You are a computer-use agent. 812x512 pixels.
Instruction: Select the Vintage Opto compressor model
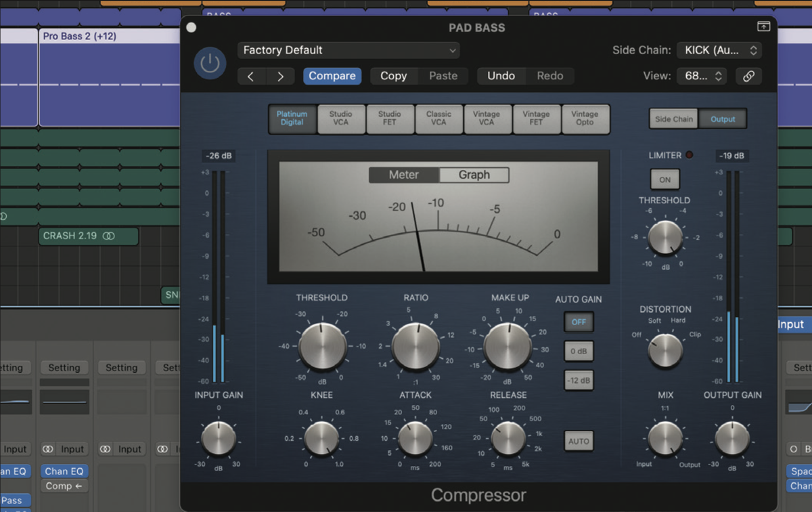pyautogui.click(x=585, y=119)
